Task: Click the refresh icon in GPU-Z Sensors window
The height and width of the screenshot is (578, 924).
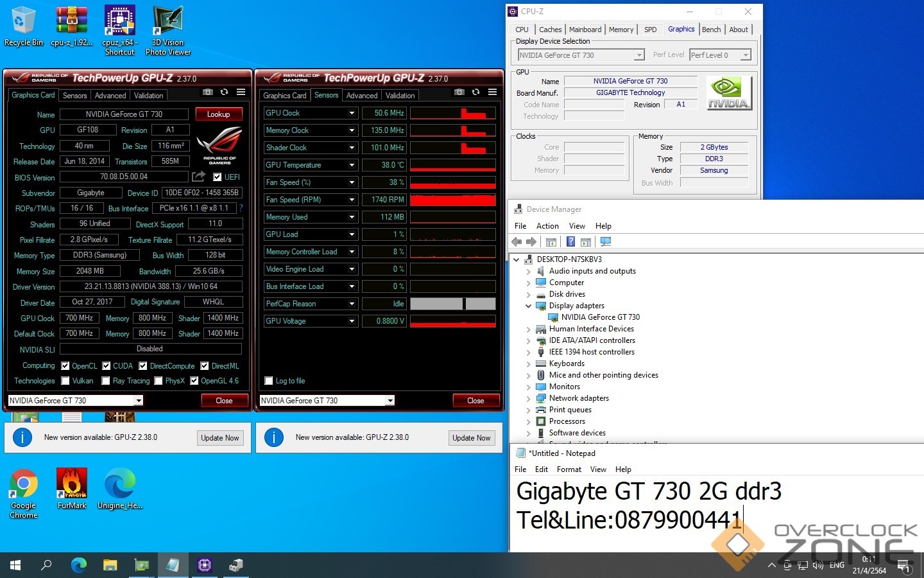Action: pos(475,92)
